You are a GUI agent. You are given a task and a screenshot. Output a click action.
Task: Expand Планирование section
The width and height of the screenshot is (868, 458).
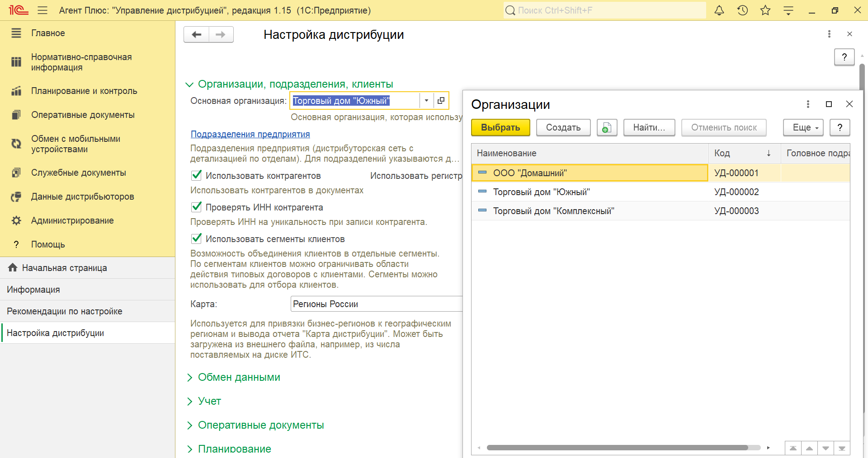click(189, 449)
